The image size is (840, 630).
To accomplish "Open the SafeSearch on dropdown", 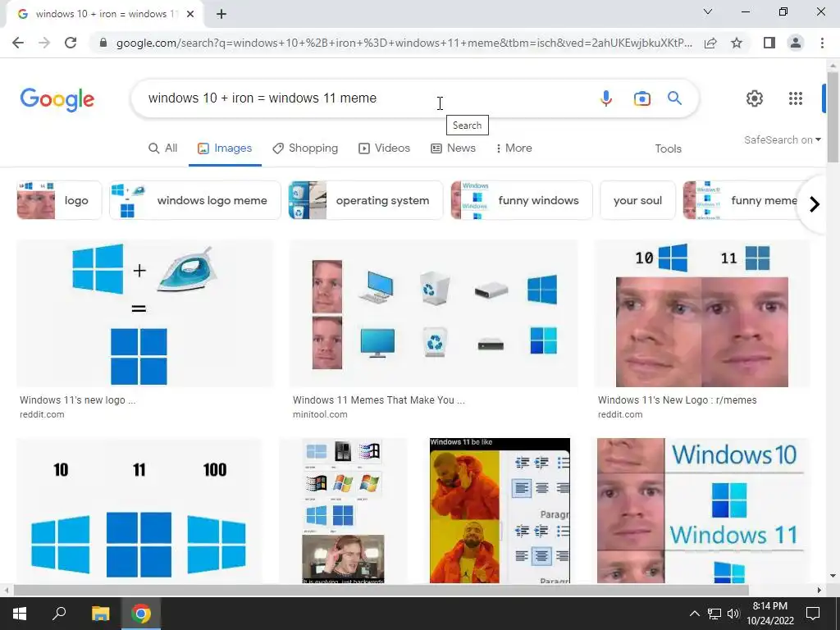I will (x=782, y=139).
